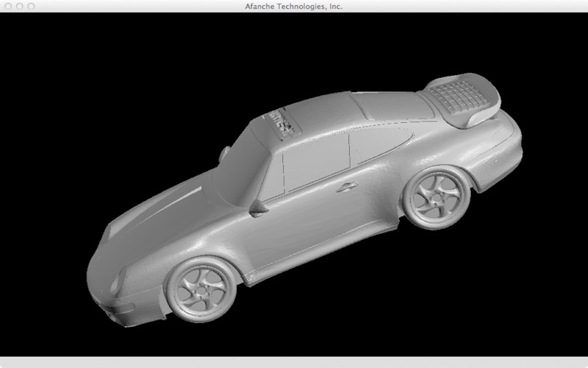
Task: Click the rear quarter side window
Action: click(381, 144)
